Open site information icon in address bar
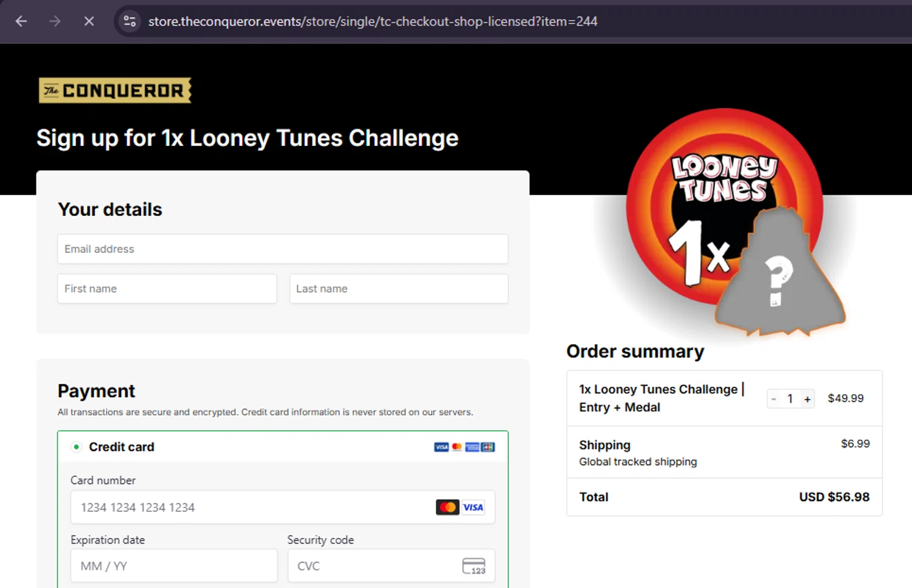This screenshot has height=588, width=912. click(130, 21)
